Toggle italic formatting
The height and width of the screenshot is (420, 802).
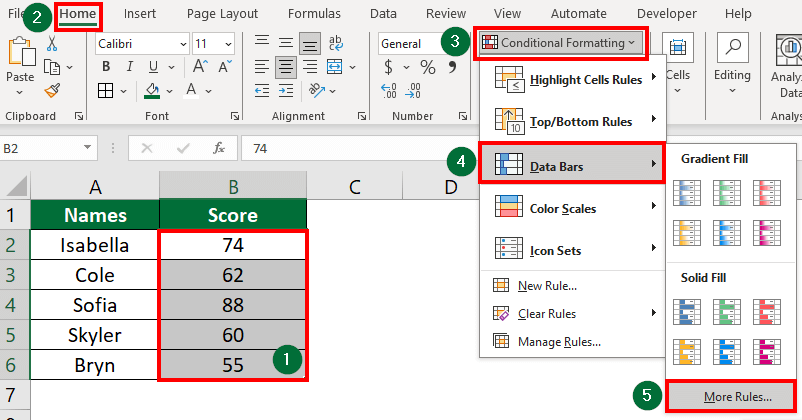pyautogui.click(x=128, y=67)
